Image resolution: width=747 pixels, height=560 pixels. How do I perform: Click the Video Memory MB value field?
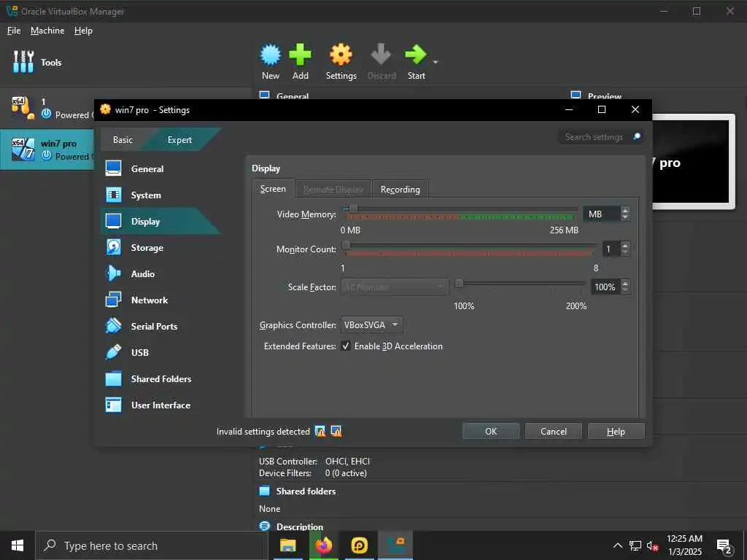click(x=601, y=214)
